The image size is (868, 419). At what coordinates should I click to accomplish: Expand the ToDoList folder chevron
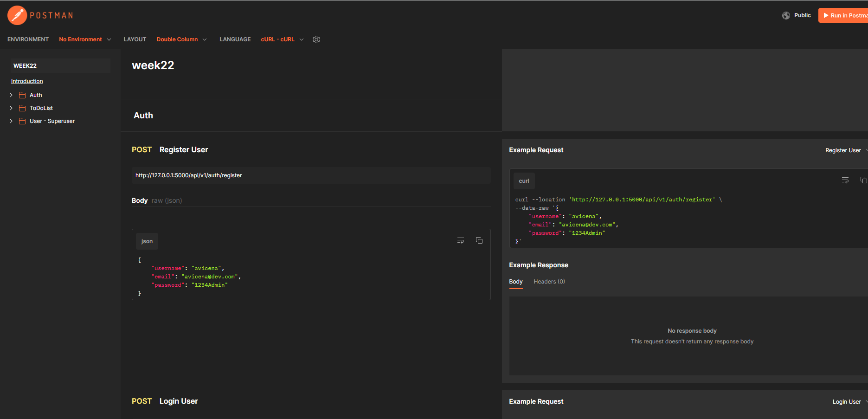pyautogui.click(x=11, y=108)
